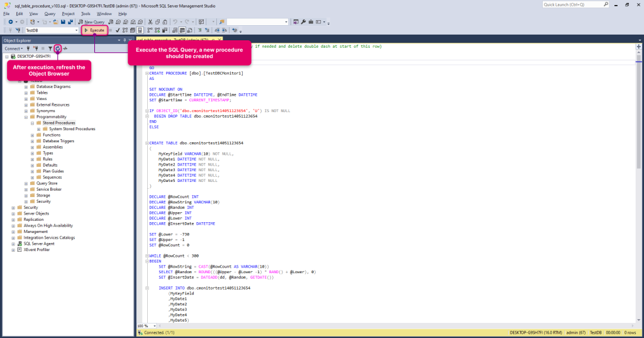Click the Copy icon in toolbar

pyautogui.click(x=158, y=22)
